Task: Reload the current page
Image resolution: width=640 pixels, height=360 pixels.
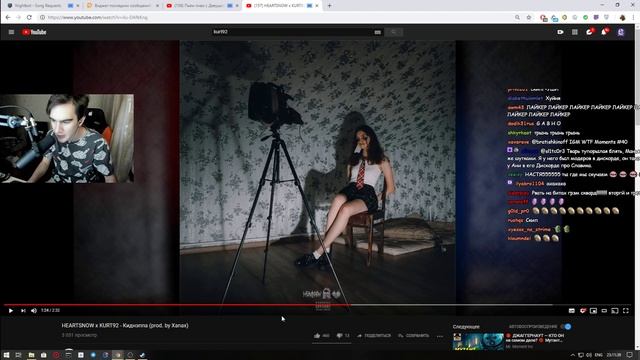Action: coord(29,18)
